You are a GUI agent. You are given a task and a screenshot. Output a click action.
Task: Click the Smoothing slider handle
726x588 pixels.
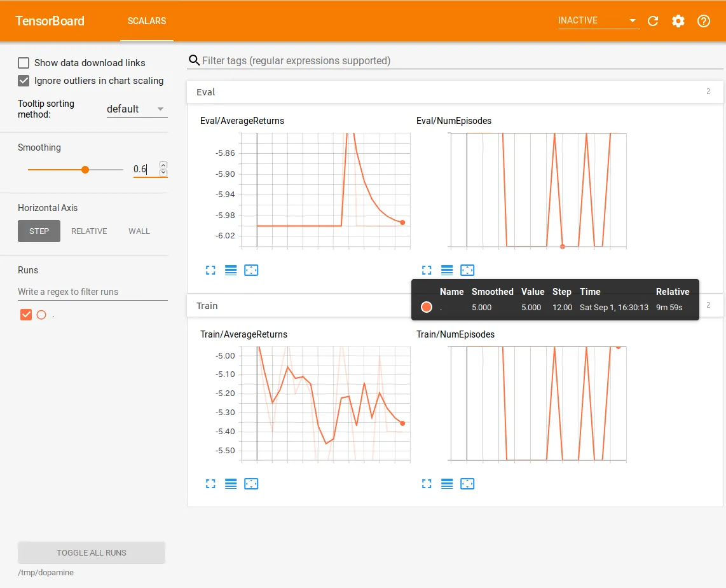point(85,170)
